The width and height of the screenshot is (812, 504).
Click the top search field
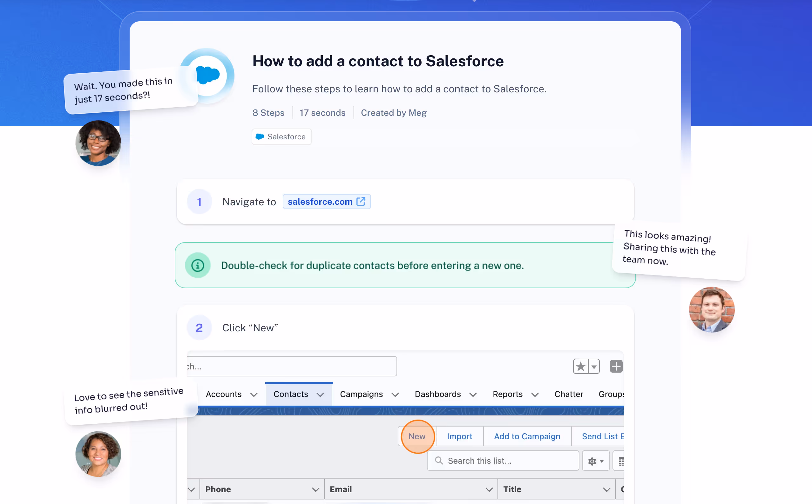pyautogui.click(x=292, y=366)
